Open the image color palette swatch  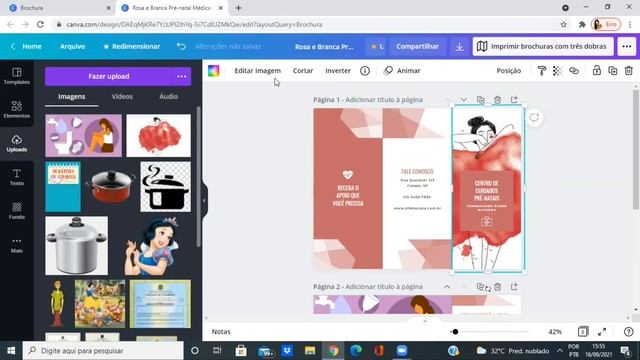pyautogui.click(x=213, y=71)
